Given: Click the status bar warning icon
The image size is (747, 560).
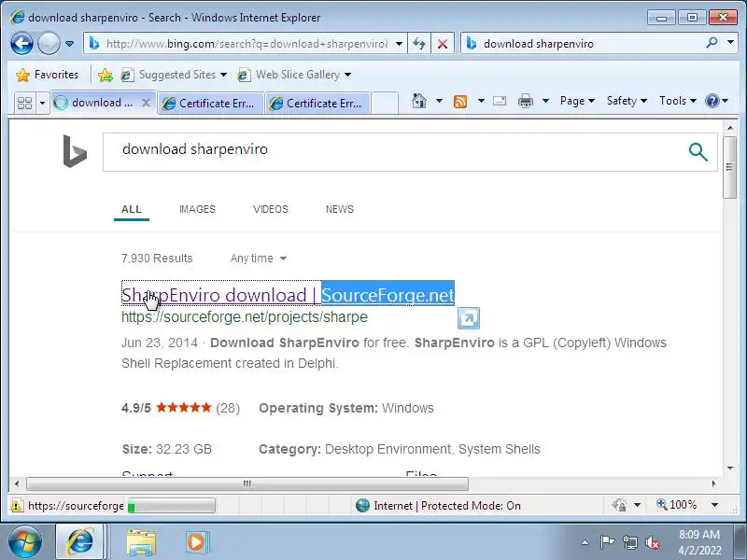Looking at the screenshot, I should (17, 506).
